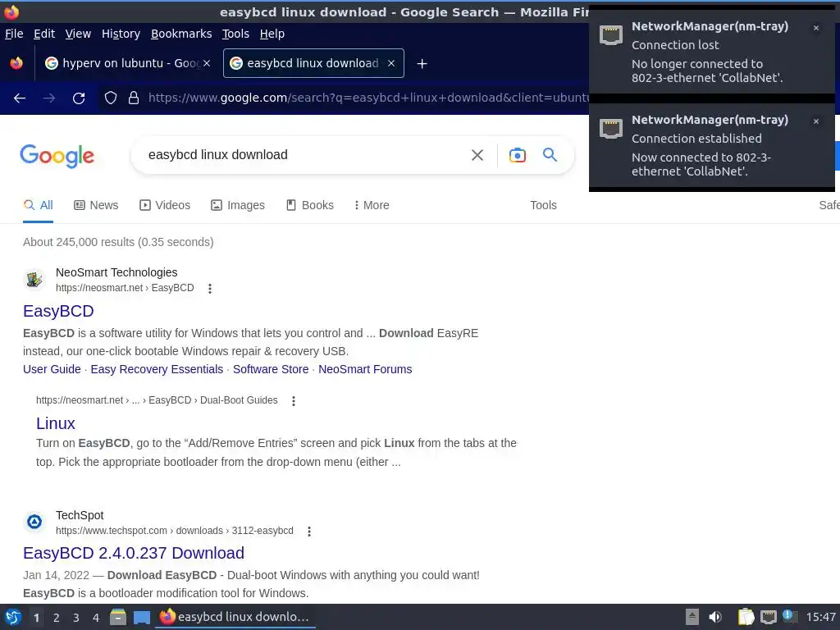Image resolution: width=840 pixels, height=630 pixels.
Task: Click the browser URL address bar
Action: click(368, 98)
